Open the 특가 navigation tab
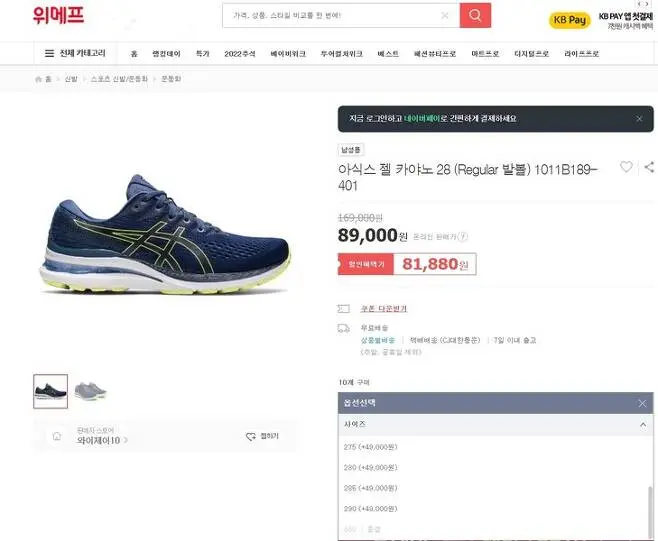 click(x=203, y=54)
